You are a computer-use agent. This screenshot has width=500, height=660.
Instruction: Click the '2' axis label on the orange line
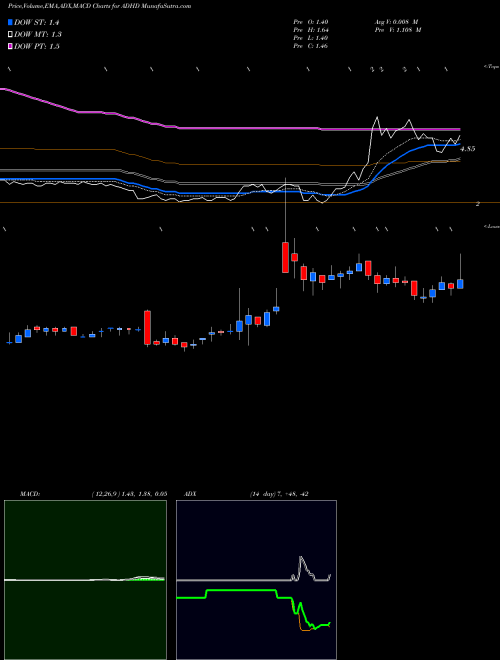[478, 204]
